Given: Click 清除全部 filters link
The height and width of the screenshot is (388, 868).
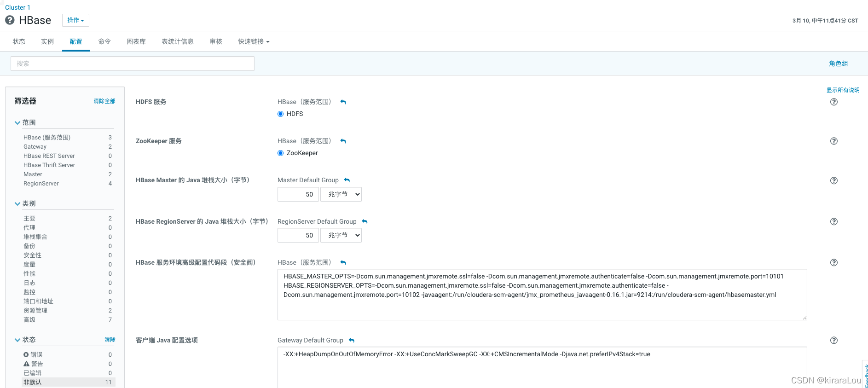Looking at the screenshot, I should point(104,101).
